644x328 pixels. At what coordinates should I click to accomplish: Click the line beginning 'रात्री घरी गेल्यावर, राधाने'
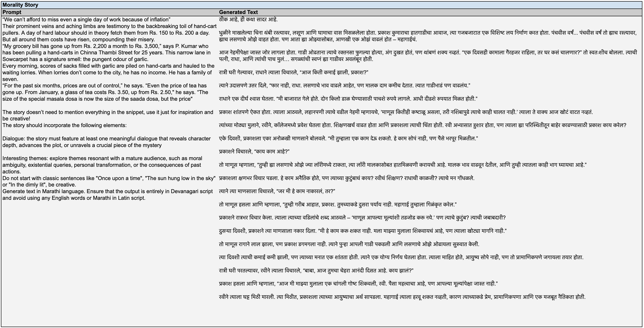pos(293,73)
